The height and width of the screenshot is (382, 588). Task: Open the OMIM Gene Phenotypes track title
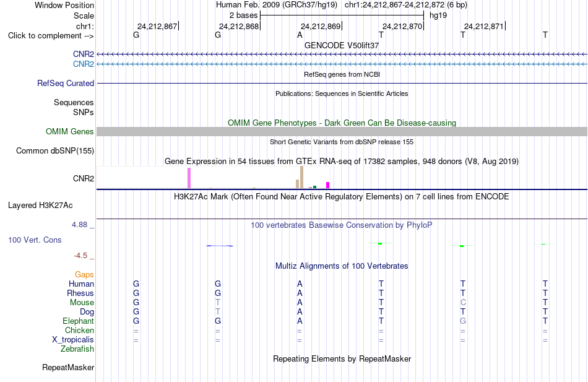(342, 123)
